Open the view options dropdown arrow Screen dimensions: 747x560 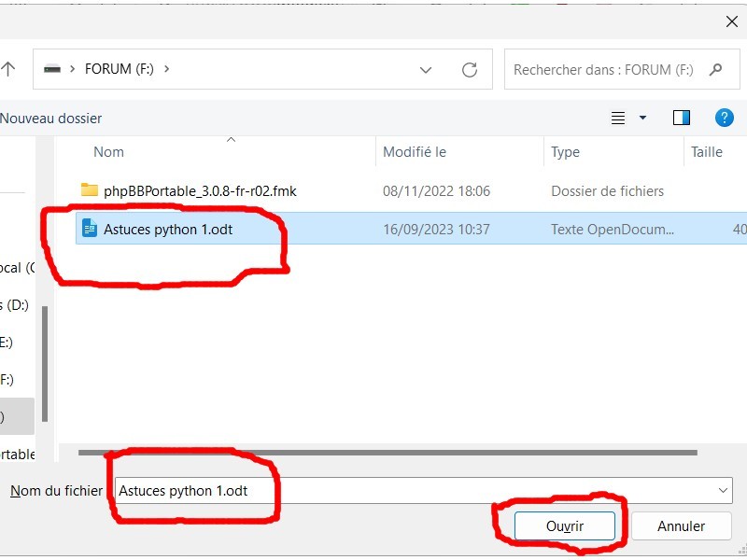pyautogui.click(x=642, y=118)
